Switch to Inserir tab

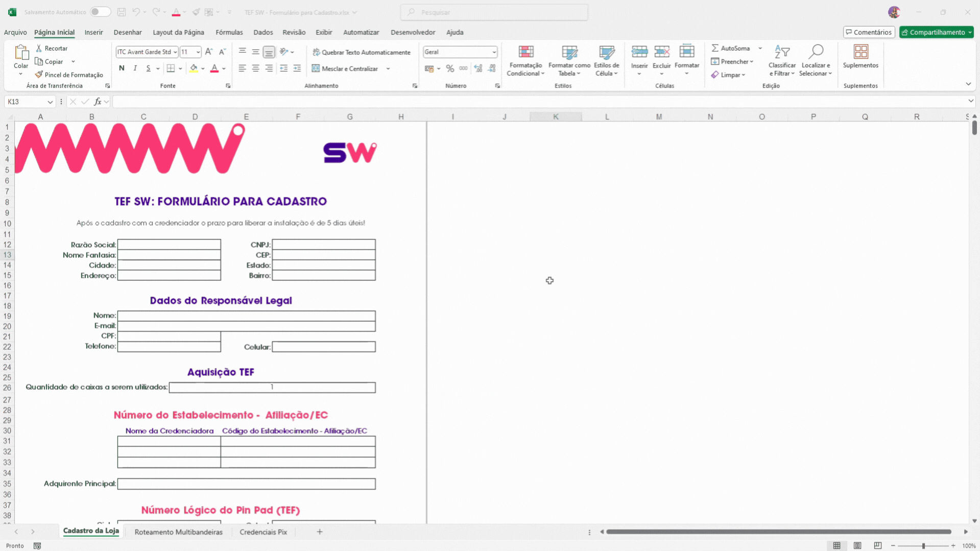pyautogui.click(x=93, y=32)
